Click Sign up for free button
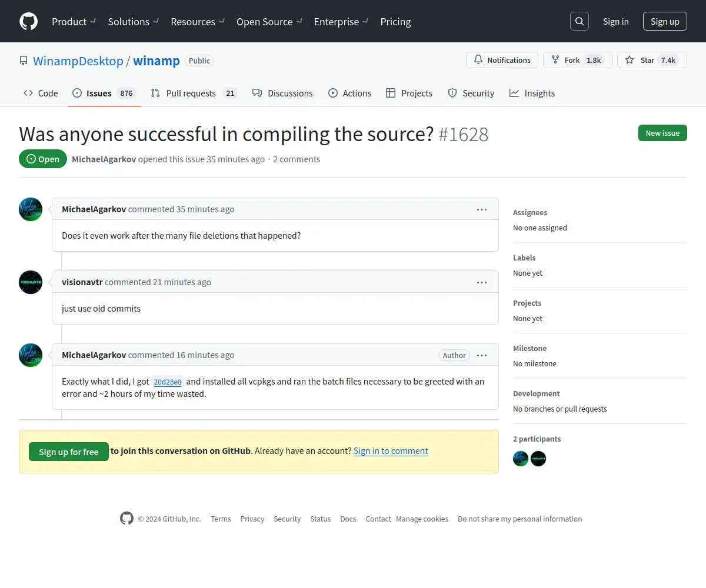The height and width of the screenshot is (588, 706). tap(69, 452)
